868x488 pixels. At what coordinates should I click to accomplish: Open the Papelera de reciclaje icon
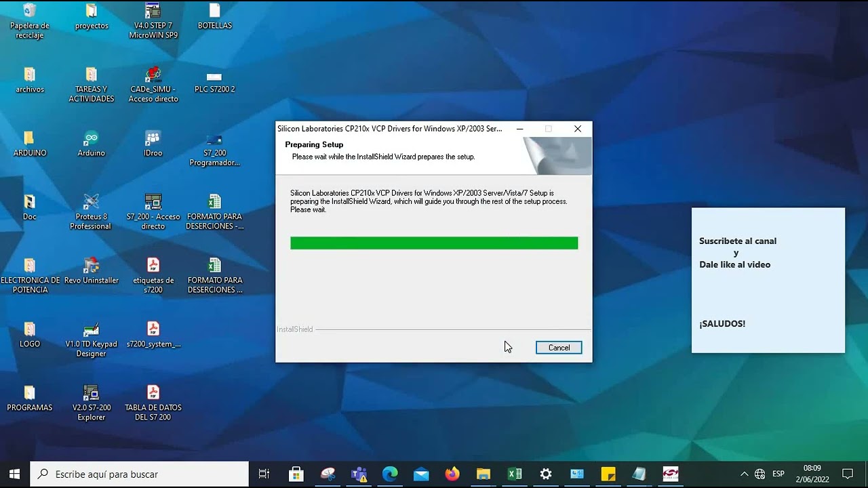(x=29, y=20)
